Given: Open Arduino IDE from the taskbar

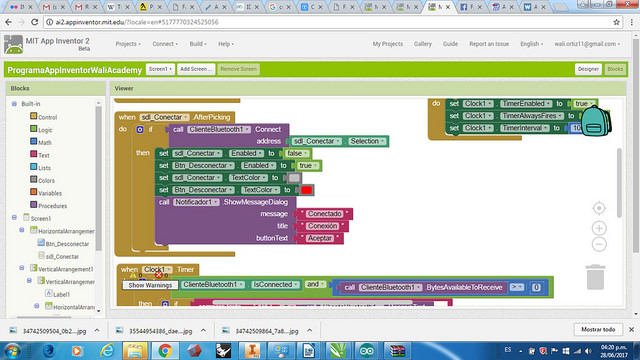Looking at the screenshot, I should (x=366, y=351).
